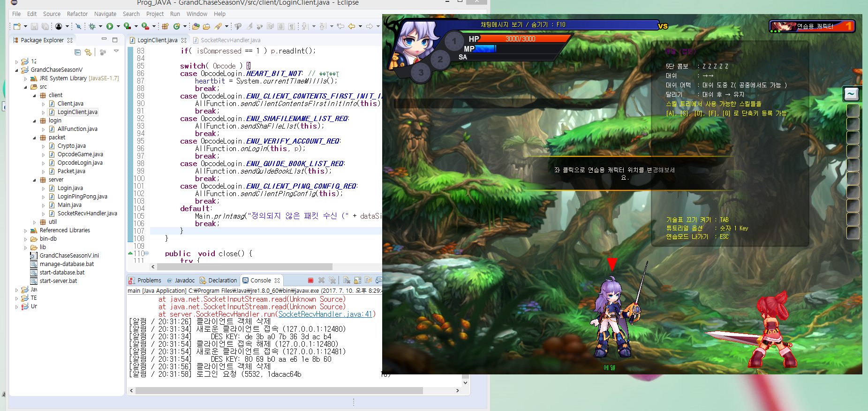Viewport: 868px width, 411px height.
Task: Expand the util package node
Action: pyautogui.click(x=34, y=222)
